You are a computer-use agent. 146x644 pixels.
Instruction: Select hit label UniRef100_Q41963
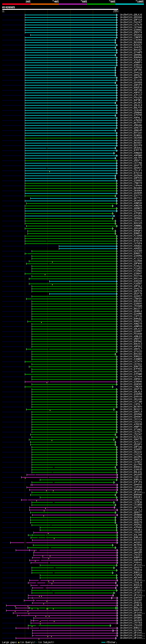[131, 103]
